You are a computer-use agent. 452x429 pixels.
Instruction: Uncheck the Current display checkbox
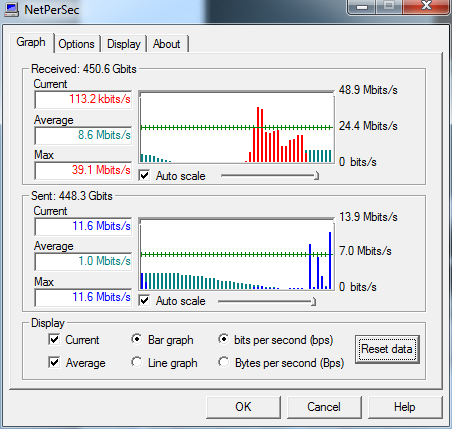tap(54, 340)
